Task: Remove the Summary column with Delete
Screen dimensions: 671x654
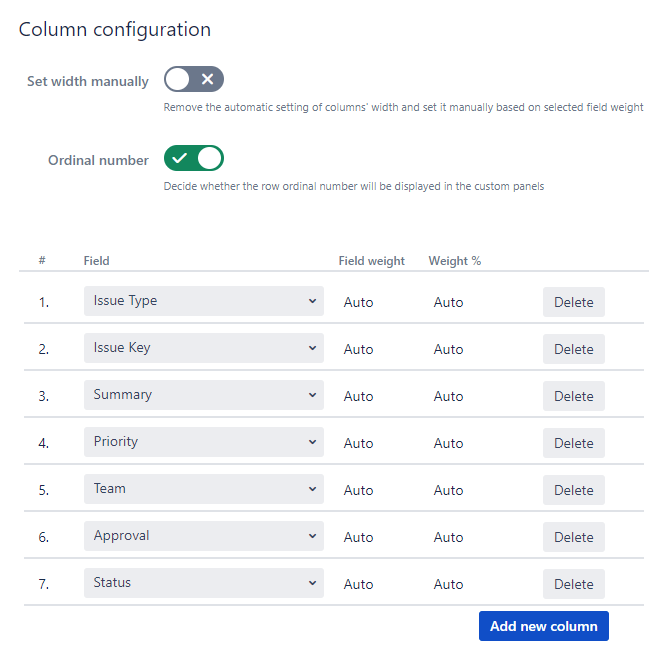Action: [x=574, y=396]
